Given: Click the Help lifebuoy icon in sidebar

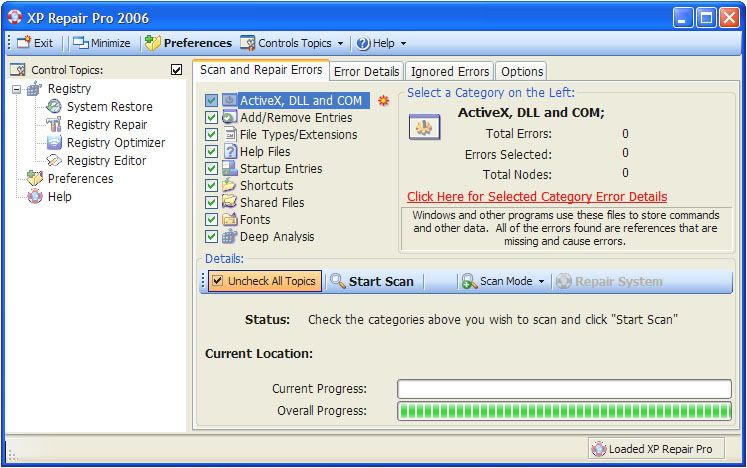Looking at the screenshot, I should [x=35, y=197].
